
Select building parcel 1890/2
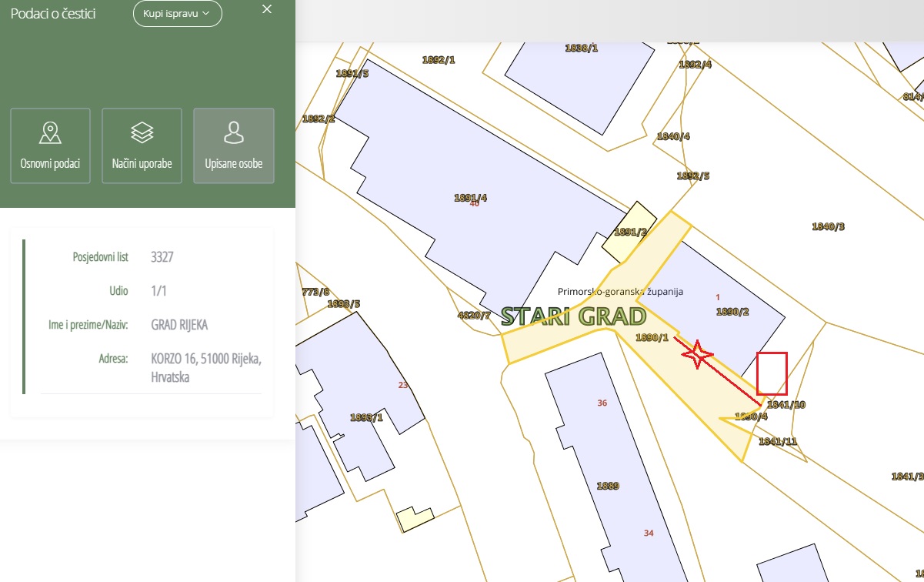pos(732,312)
